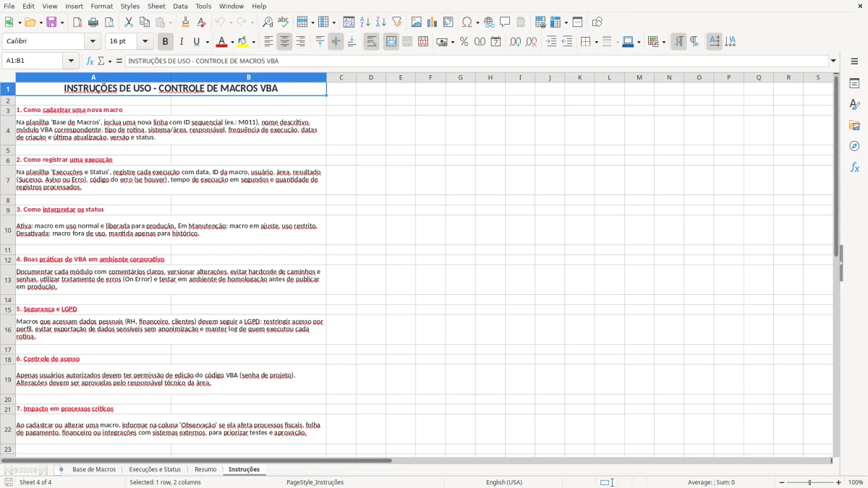868x488 pixels.
Task: Toggle Center Horizontally alignment
Action: (284, 42)
